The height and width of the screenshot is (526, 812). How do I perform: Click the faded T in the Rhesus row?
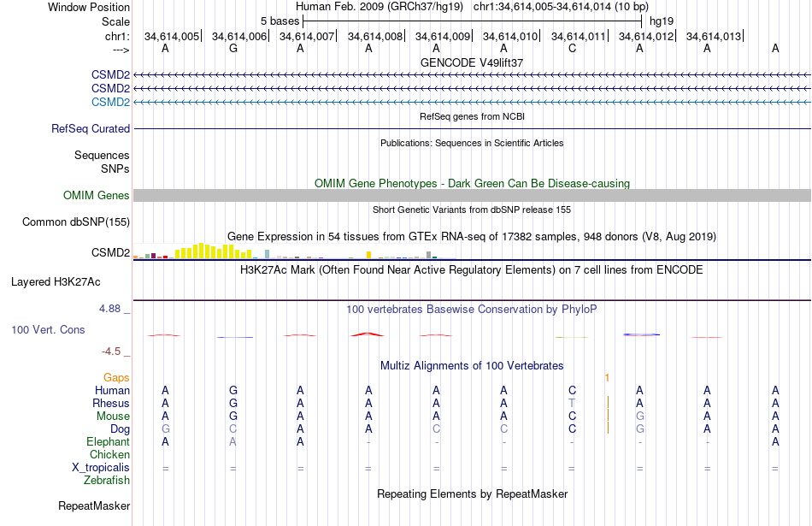572,403
